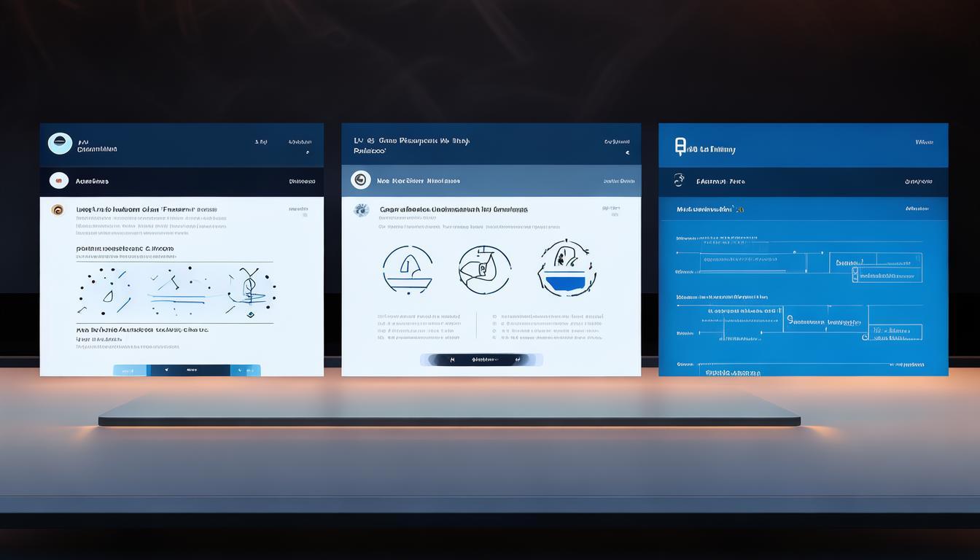Click the face outline icon in right panel's dark row

[x=679, y=180]
